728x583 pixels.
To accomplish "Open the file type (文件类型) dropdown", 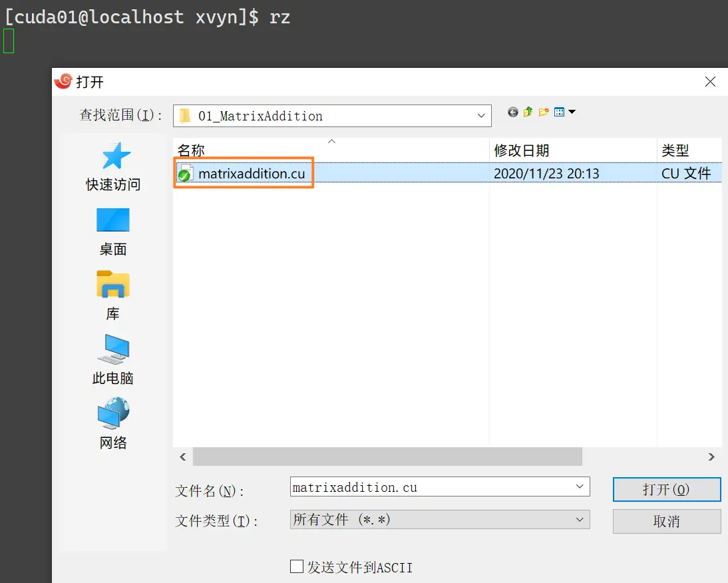I will pyautogui.click(x=579, y=519).
